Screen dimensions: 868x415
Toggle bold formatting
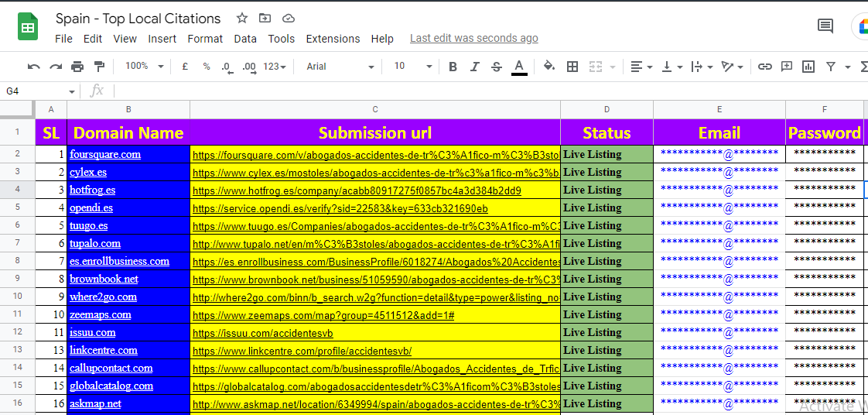pos(453,67)
